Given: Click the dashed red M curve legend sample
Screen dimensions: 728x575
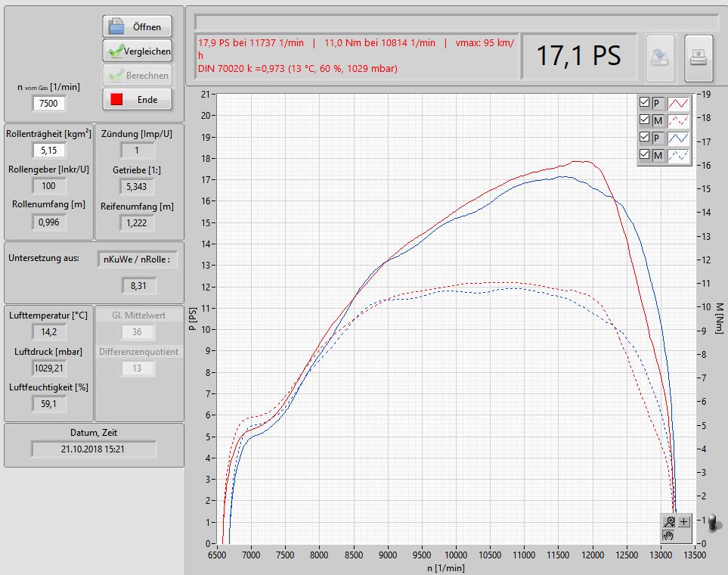Looking at the screenshot, I should (x=678, y=120).
